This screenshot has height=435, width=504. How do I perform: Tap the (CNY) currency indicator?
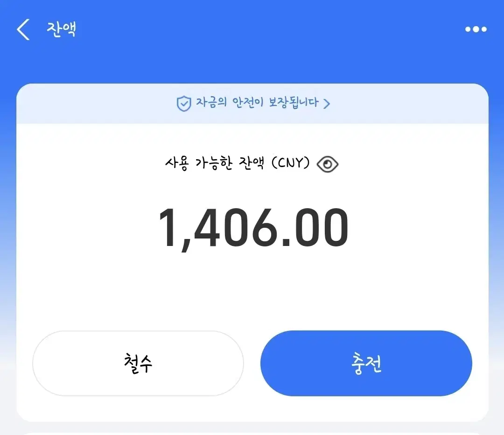coord(291,163)
